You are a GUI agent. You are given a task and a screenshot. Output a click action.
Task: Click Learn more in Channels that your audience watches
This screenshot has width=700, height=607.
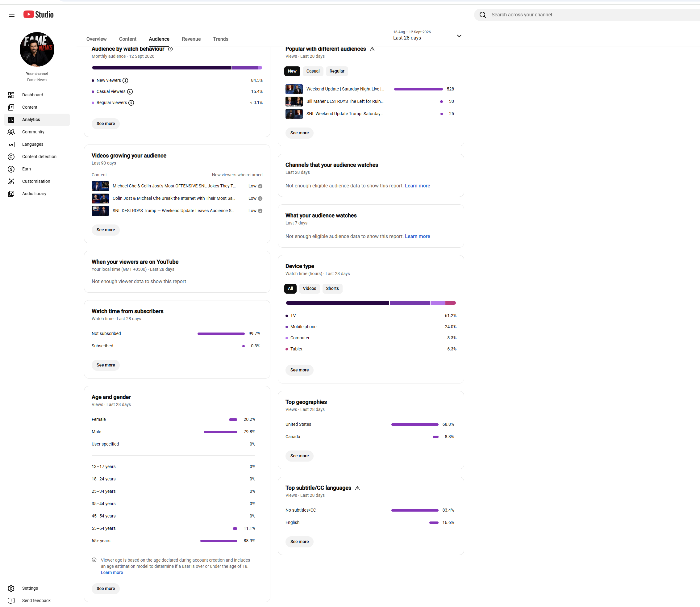tap(417, 186)
